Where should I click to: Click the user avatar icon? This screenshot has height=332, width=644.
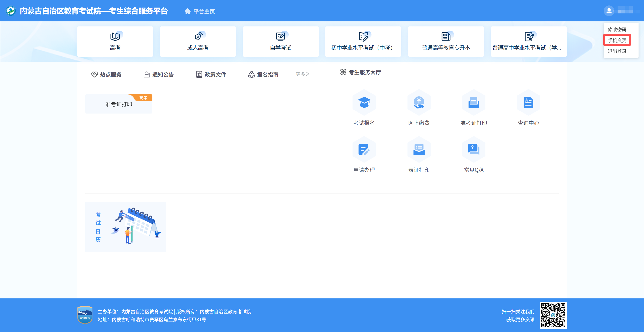coord(609,11)
